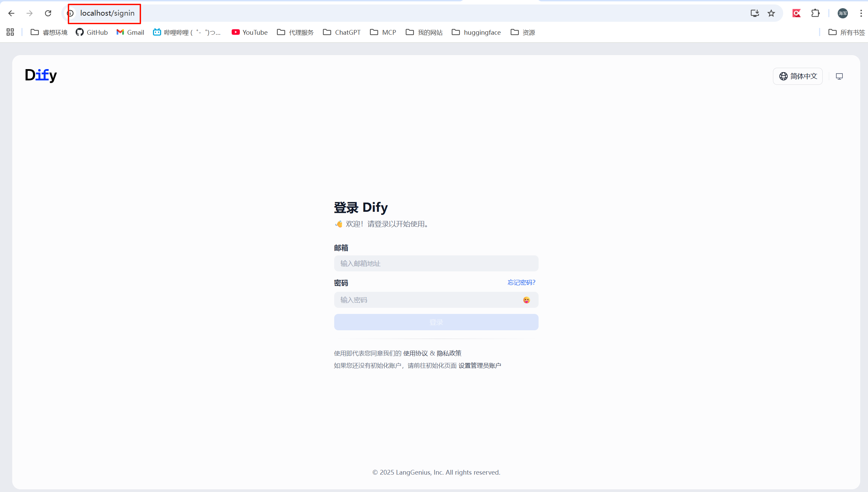Open the GitHub bookmark

point(92,32)
